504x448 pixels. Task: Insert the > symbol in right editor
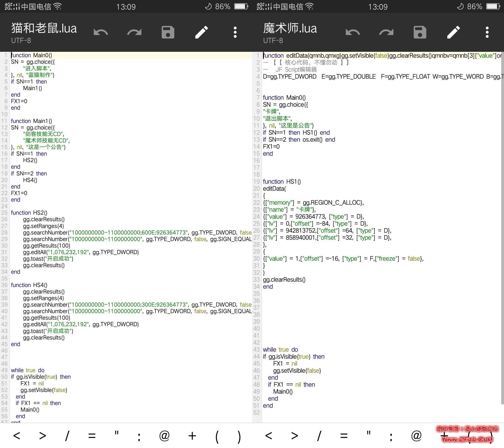(x=295, y=436)
